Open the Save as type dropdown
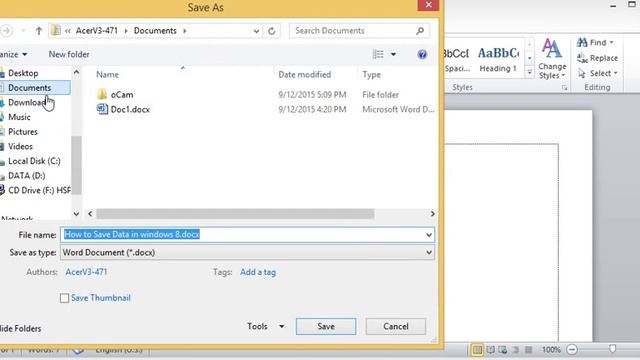The width and height of the screenshot is (640, 360). click(429, 253)
